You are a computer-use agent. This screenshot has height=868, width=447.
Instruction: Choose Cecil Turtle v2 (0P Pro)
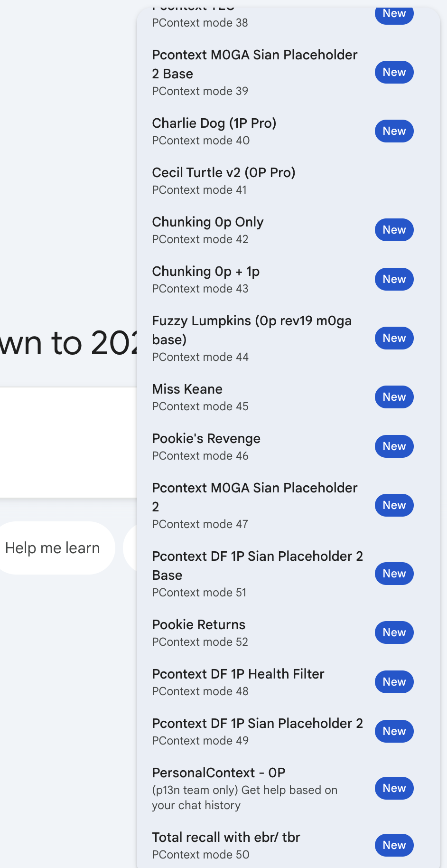click(x=223, y=180)
